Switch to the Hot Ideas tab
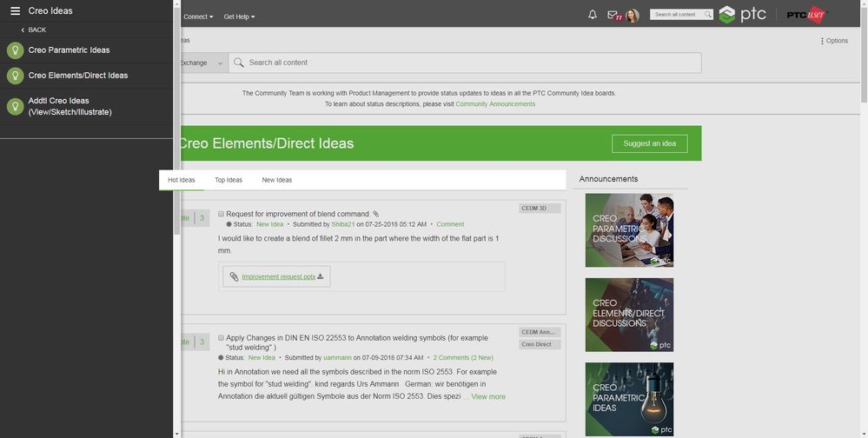Image resolution: width=868 pixels, height=438 pixels. coord(182,180)
